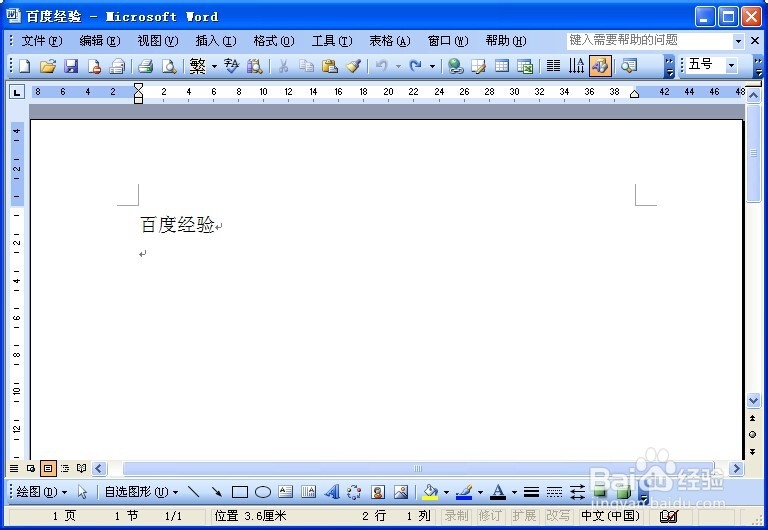Toggle the Document Map pane
This screenshot has height=530, width=768.
click(x=628, y=66)
